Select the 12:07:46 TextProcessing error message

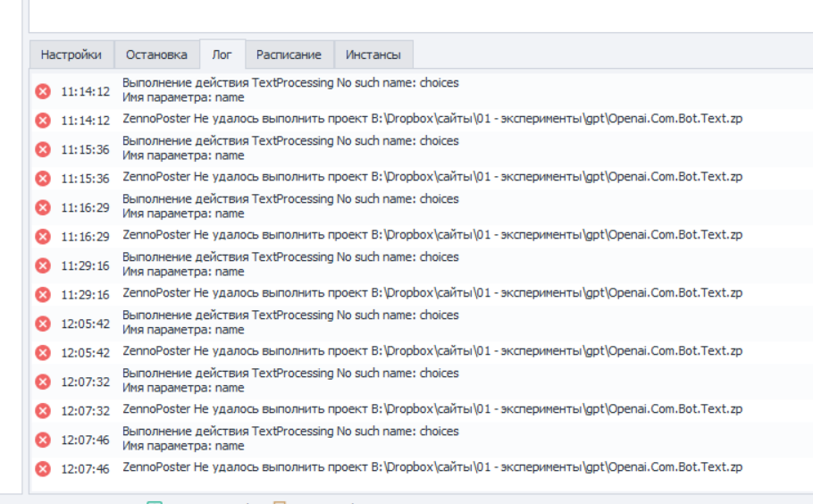[289, 439]
